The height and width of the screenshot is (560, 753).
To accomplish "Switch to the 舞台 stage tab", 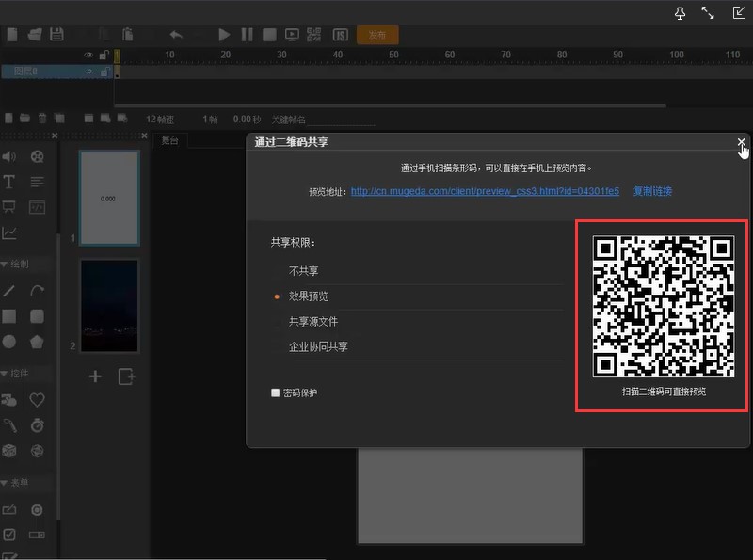I will tap(169, 141).
